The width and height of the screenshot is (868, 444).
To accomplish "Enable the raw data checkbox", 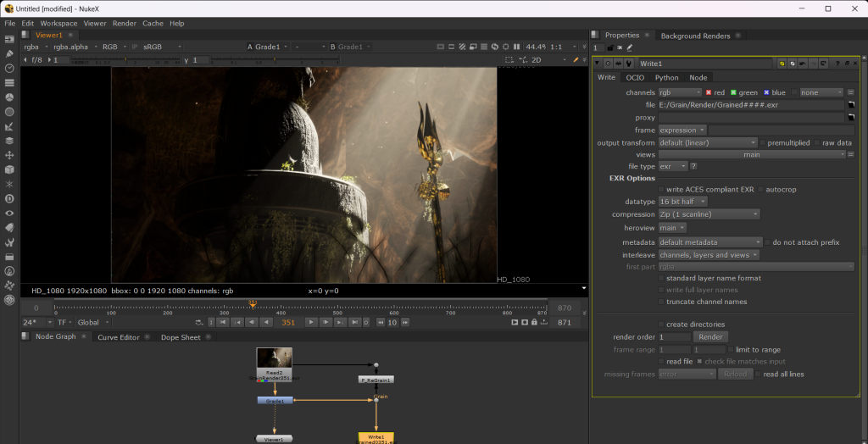I will click(817, 143).
